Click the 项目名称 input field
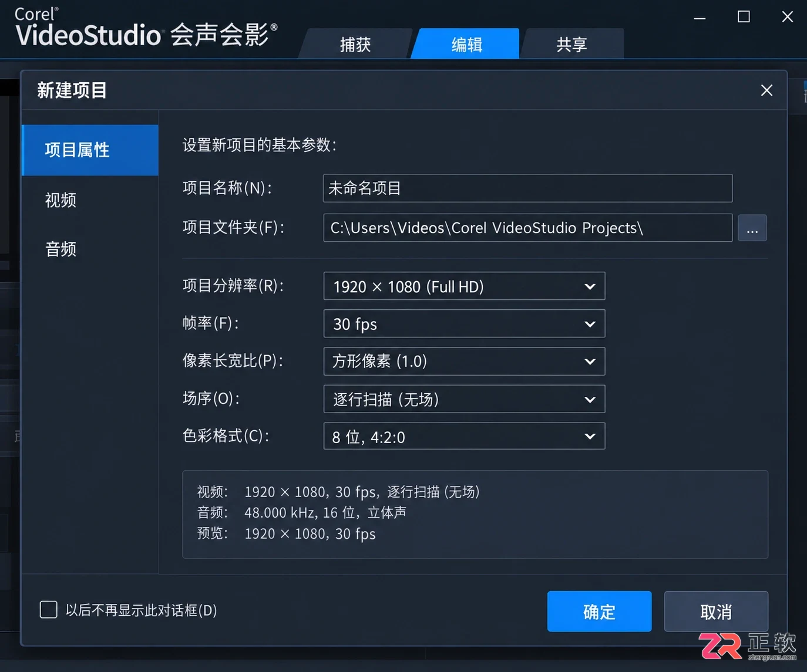Screen dimensions: 807x672 [527, 188]
